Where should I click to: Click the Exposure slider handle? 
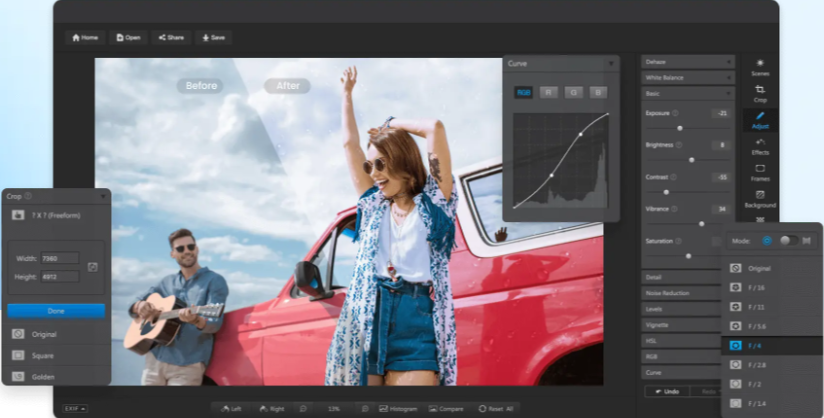pyautogui.click(x=679, y=128)
